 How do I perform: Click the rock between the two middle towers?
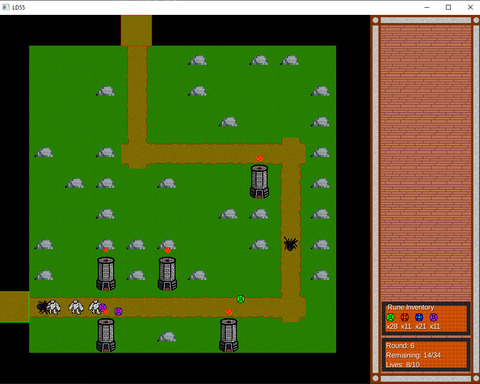[136, 275]
